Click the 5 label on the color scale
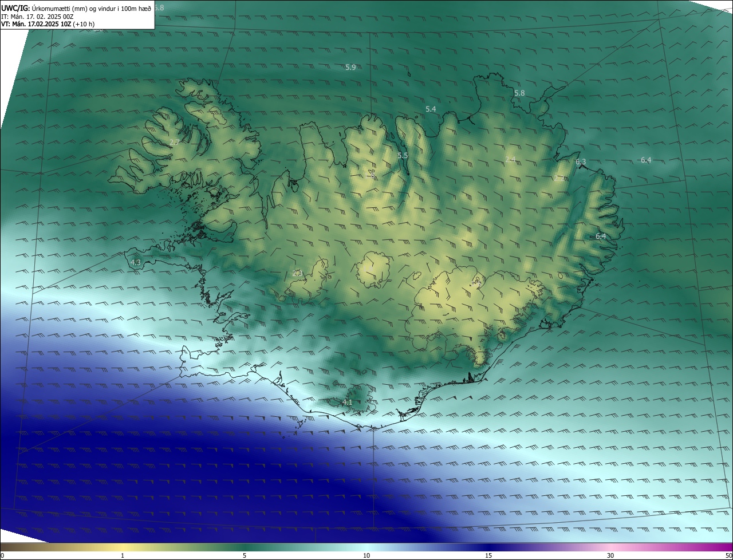The width and height of the screenshot is (733, 560). pos(245,555)
